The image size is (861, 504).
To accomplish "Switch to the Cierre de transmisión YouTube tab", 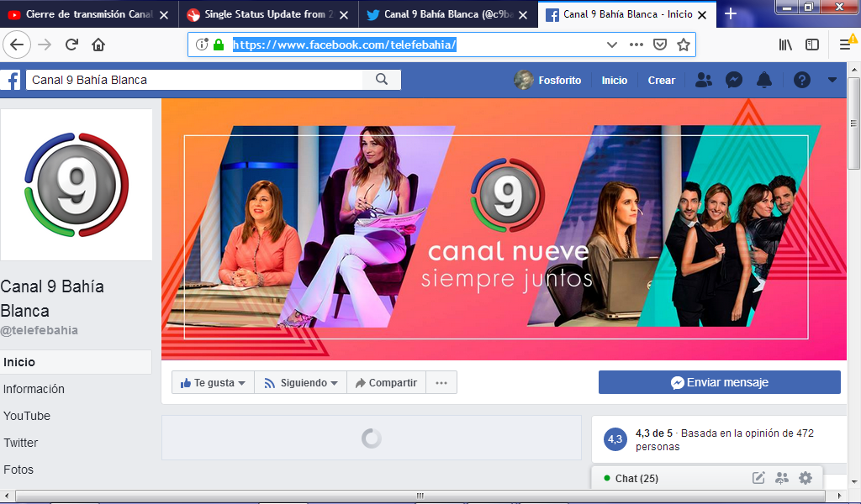I will tap(89, 14).
